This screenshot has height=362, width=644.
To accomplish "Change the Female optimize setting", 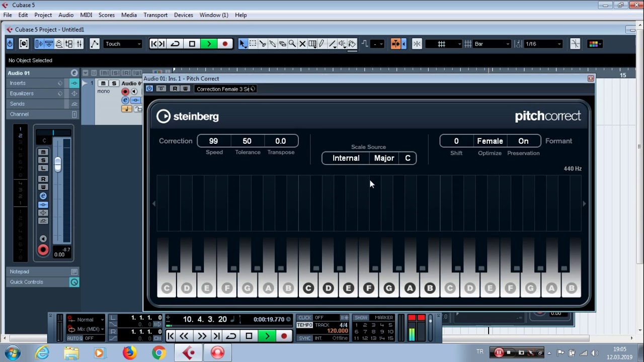I will pos(490,141).
